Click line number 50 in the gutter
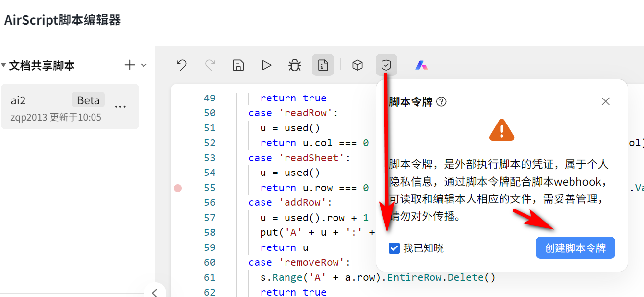Image resolution: width=644 pixels, height=297 pixels. pos(210,113)
